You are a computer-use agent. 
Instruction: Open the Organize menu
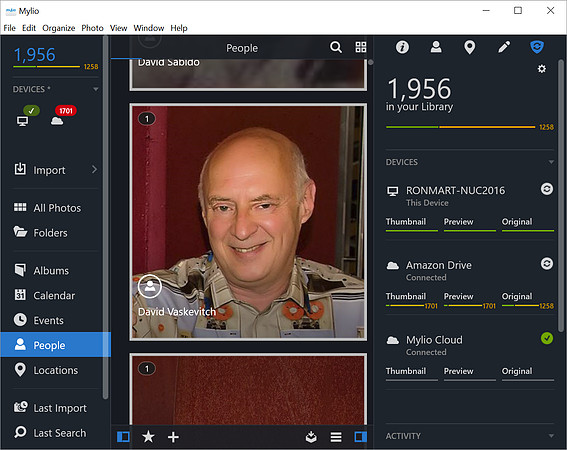pyautogui.click(x=59, y=28)
